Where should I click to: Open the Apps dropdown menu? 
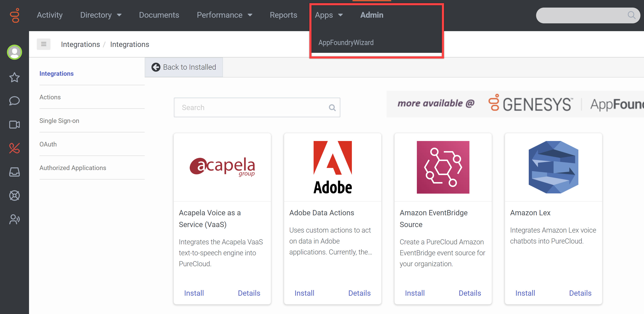pyautogui.click(x=329, y=15)
